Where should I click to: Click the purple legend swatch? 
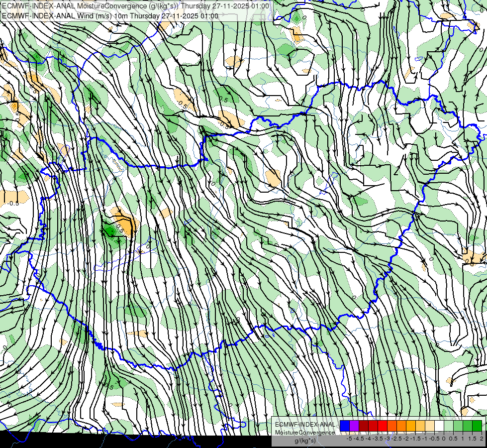pos(354,426)
